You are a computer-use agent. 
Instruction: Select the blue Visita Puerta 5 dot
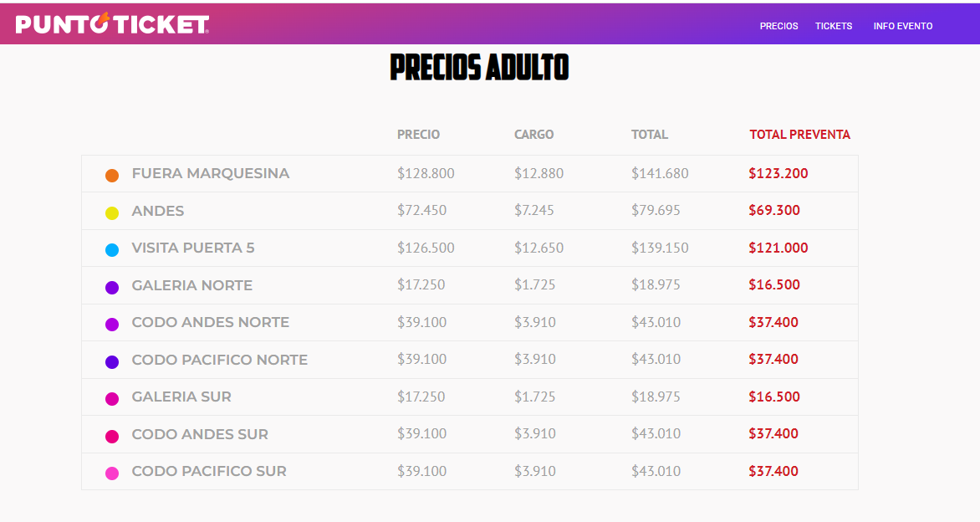point(112,249)
